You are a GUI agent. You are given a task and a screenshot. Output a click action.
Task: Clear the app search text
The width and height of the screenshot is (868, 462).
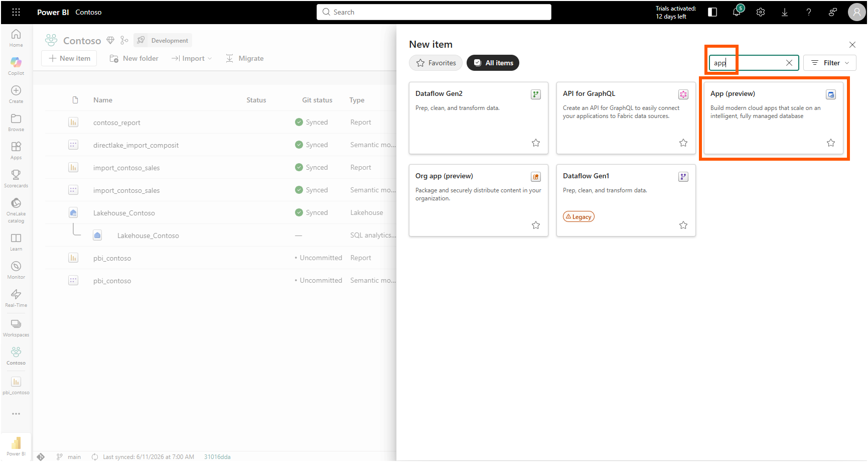789,63
